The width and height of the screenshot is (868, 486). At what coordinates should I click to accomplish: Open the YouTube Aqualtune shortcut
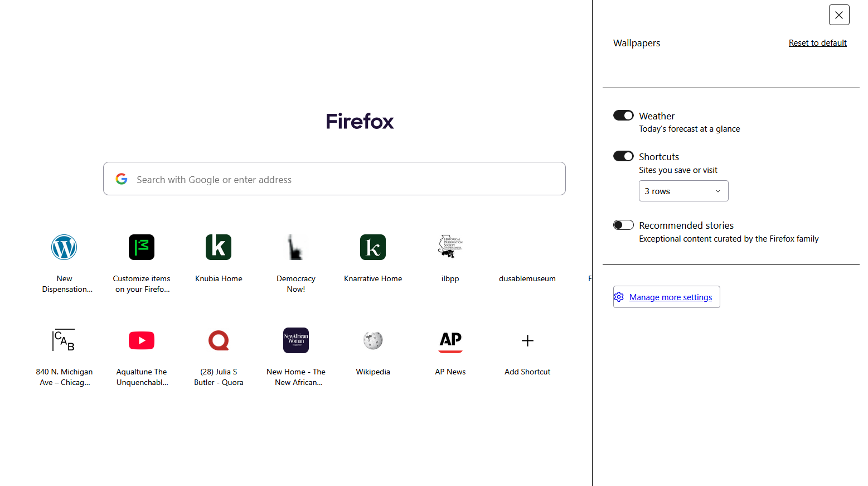(x=142, y=340)
